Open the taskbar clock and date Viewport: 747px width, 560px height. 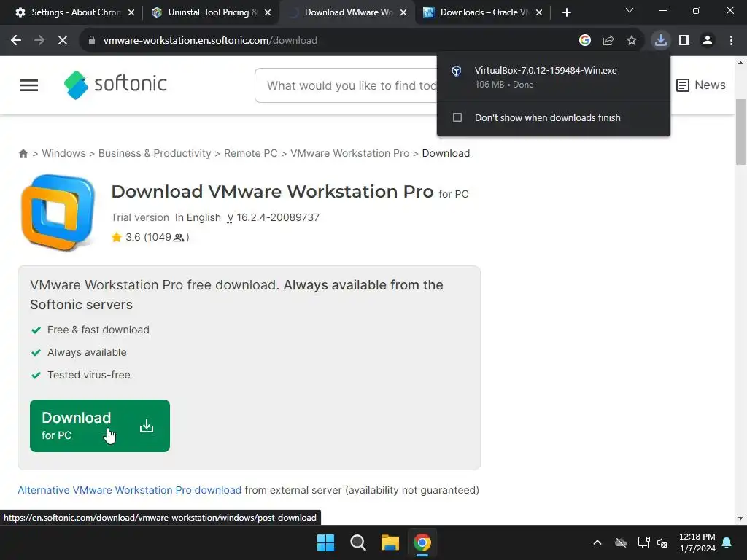click(697, 542)
